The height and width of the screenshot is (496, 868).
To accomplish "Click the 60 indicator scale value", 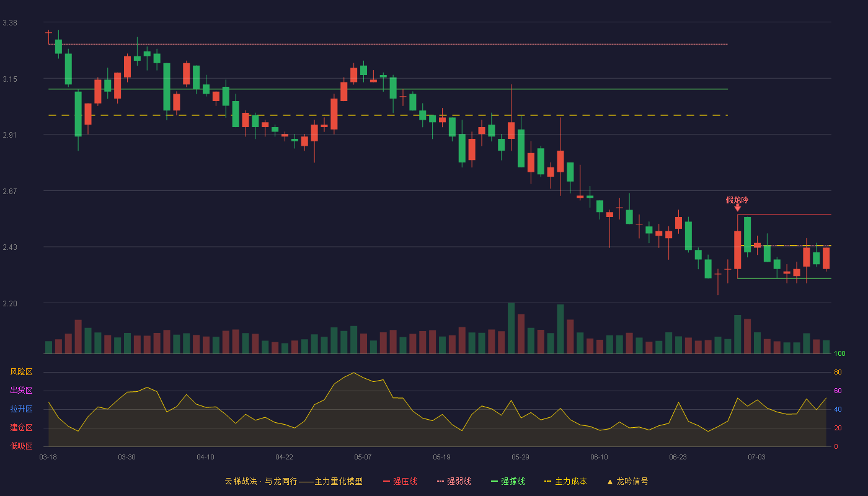I will pos(838,391).
